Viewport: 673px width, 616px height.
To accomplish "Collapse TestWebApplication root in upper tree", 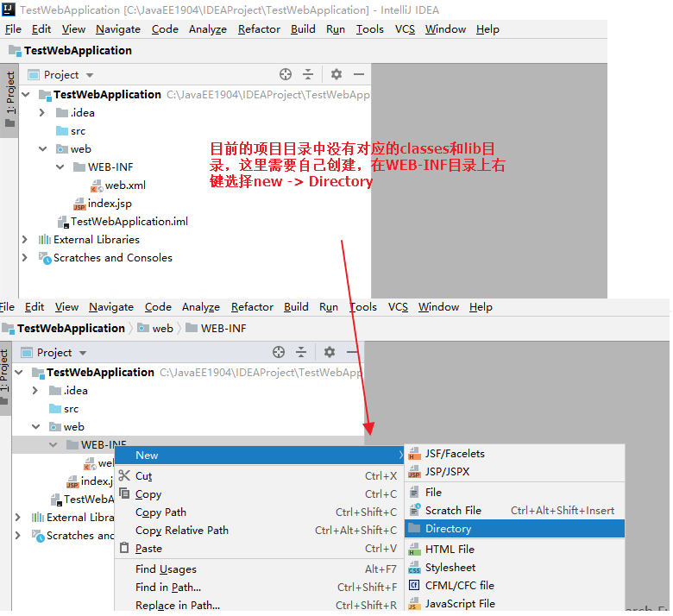I will click(26, 94).
